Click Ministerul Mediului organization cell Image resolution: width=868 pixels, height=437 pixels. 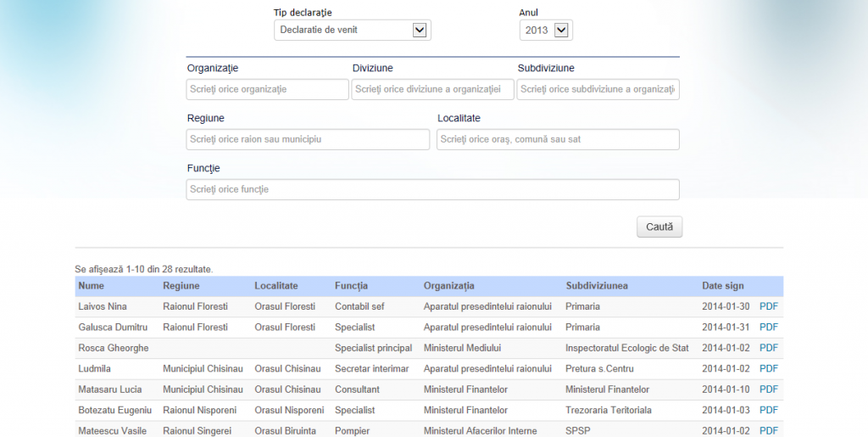(x=462, y=348)
